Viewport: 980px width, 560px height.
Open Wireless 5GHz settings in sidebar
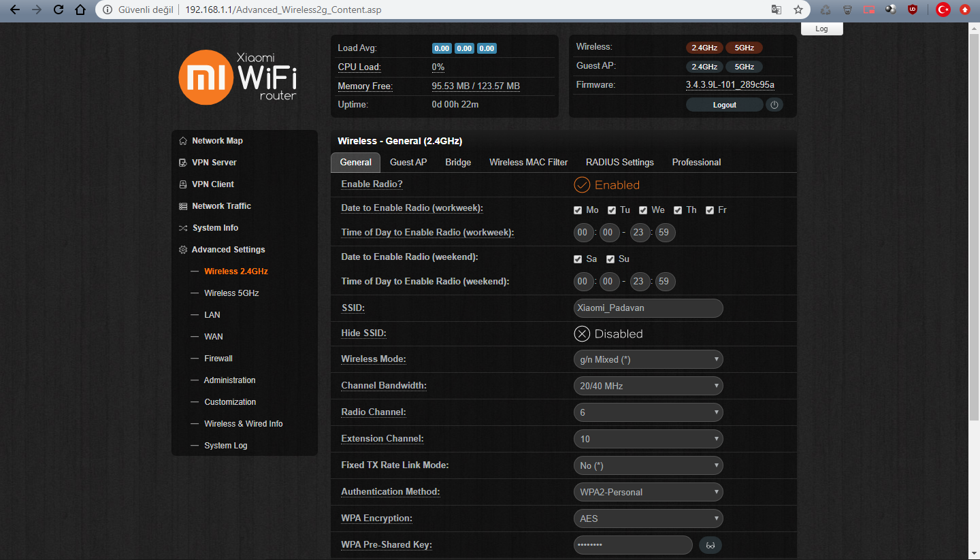[231, 293]
